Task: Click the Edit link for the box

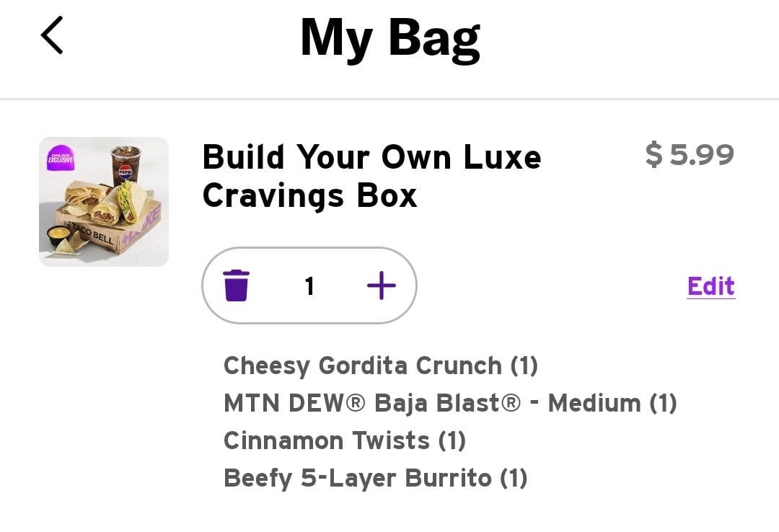Action: pyautogui.click(x=710, y=286)
